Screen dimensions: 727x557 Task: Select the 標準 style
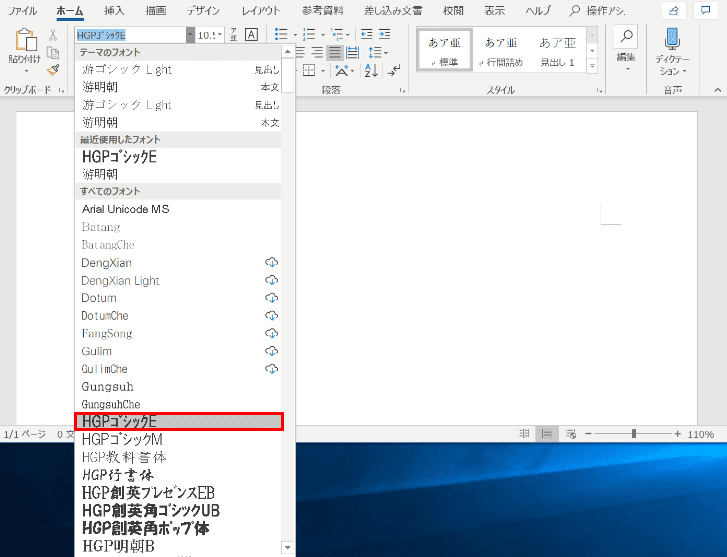(445, 50)
